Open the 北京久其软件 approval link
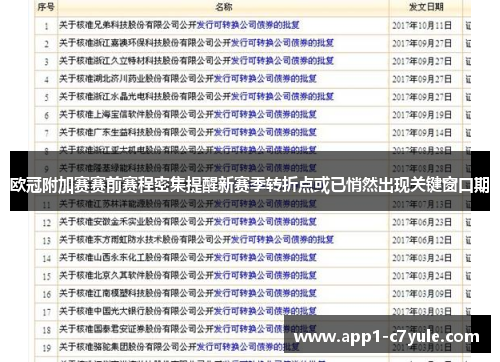 tap(188, 276)
